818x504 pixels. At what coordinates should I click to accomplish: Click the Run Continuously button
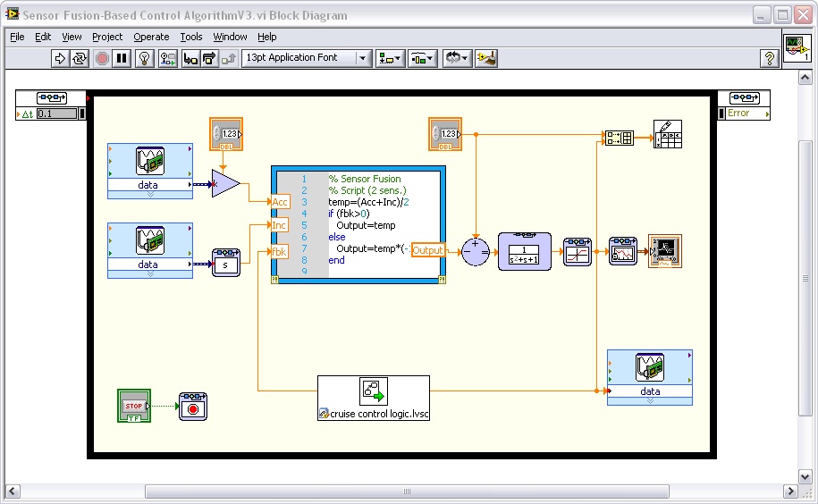point(80,58)
